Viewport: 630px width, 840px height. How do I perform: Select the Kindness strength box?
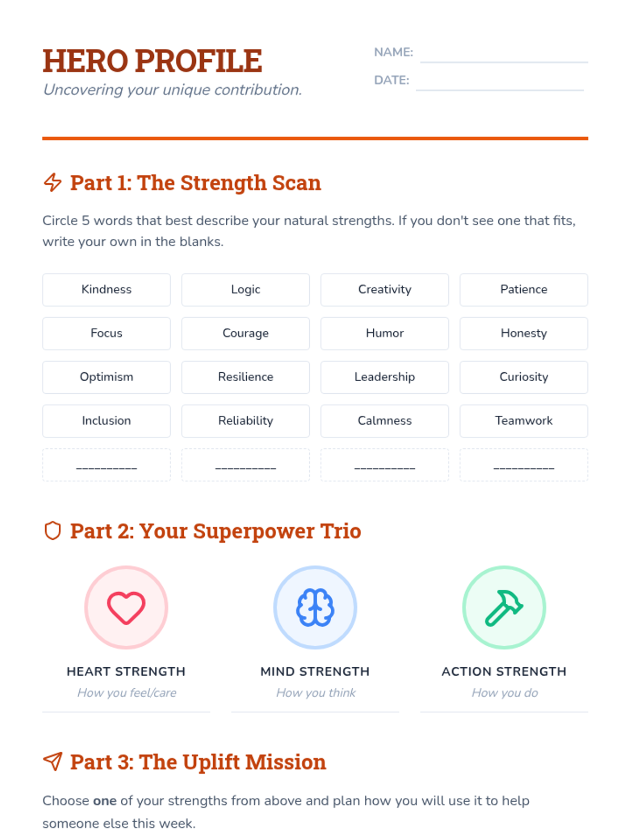tap(107, 289)
